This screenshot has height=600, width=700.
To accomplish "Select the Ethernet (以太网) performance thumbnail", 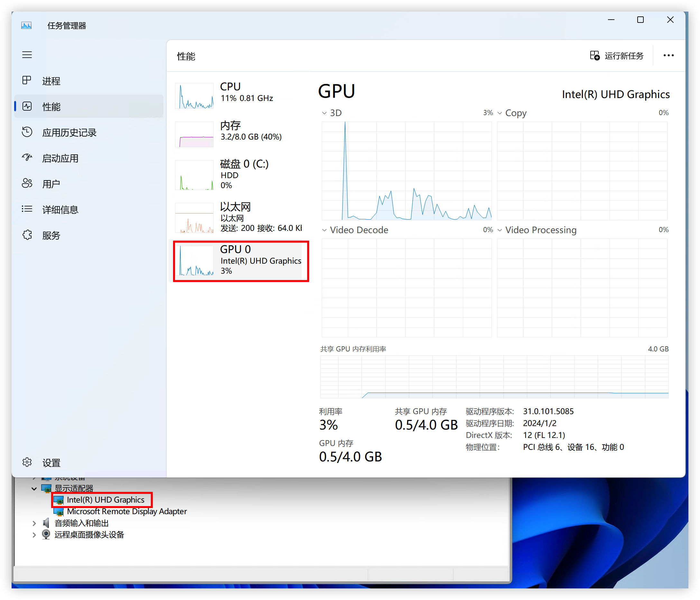I will (194, 218).
